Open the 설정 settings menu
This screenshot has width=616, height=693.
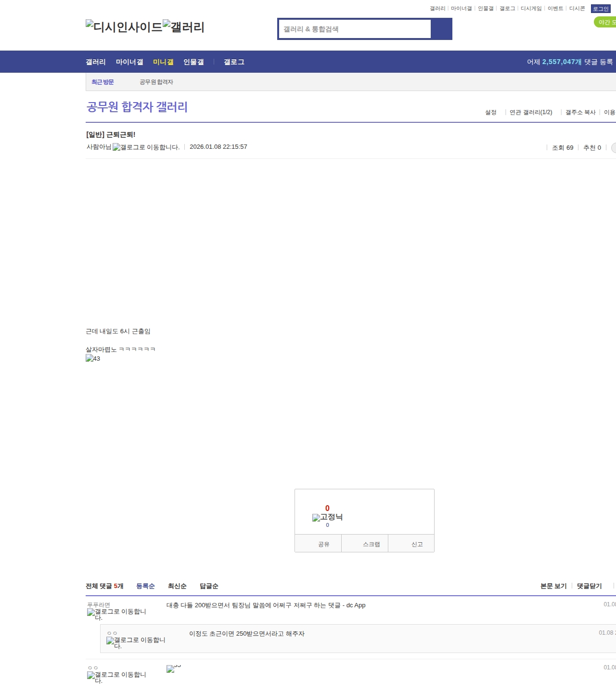[x=490, y=112]
